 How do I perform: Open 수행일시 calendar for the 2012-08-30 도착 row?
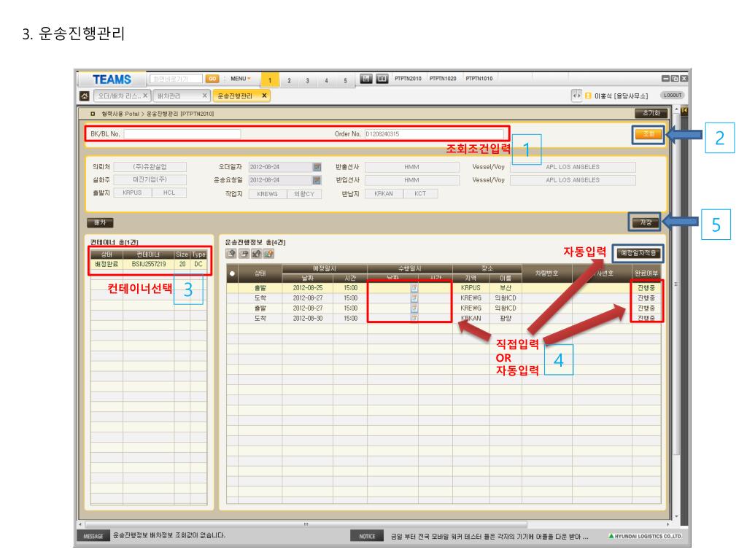414,318
